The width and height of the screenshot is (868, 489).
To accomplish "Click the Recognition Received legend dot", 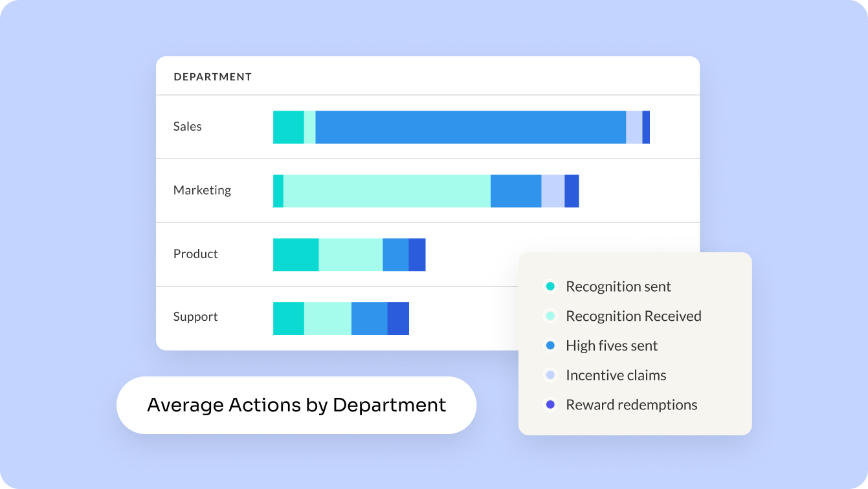I will [x=550, y=316].
